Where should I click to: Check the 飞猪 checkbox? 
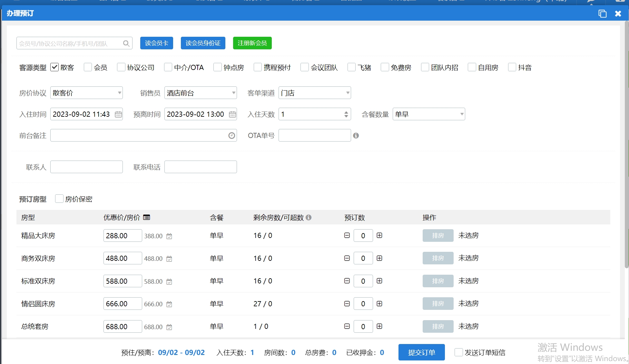point(351,67)
